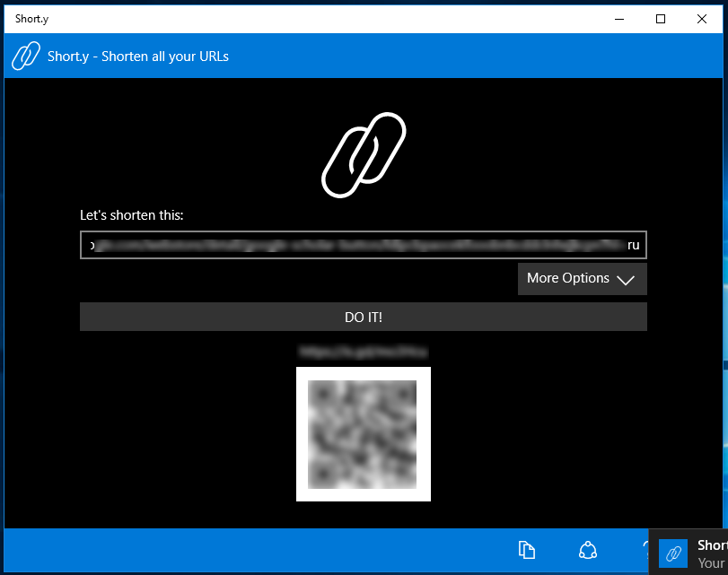Focus the URL input field

point(363,245)
